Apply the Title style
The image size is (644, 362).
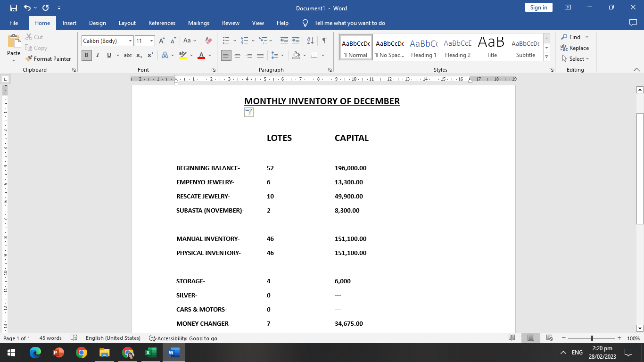[492, 47]
